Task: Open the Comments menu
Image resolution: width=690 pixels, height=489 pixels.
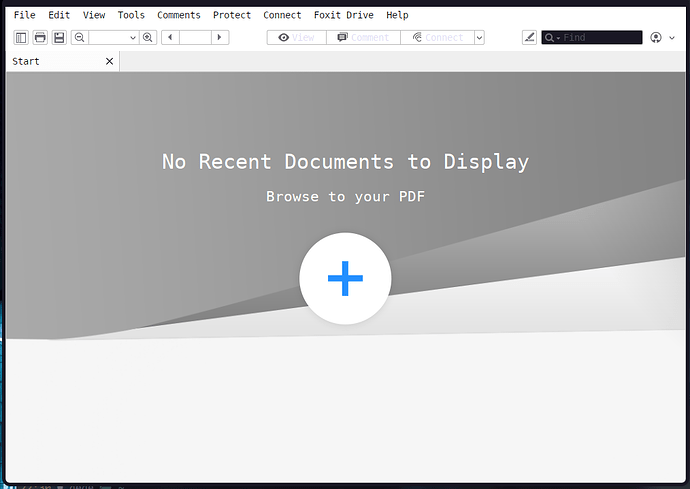Action: click(x=179, y=15)
